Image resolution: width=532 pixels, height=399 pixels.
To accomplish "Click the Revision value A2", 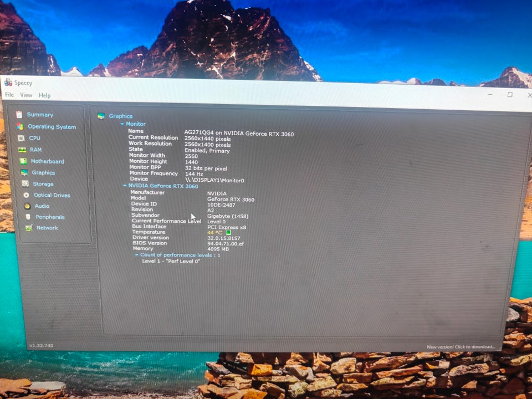I will click(211, 211).
